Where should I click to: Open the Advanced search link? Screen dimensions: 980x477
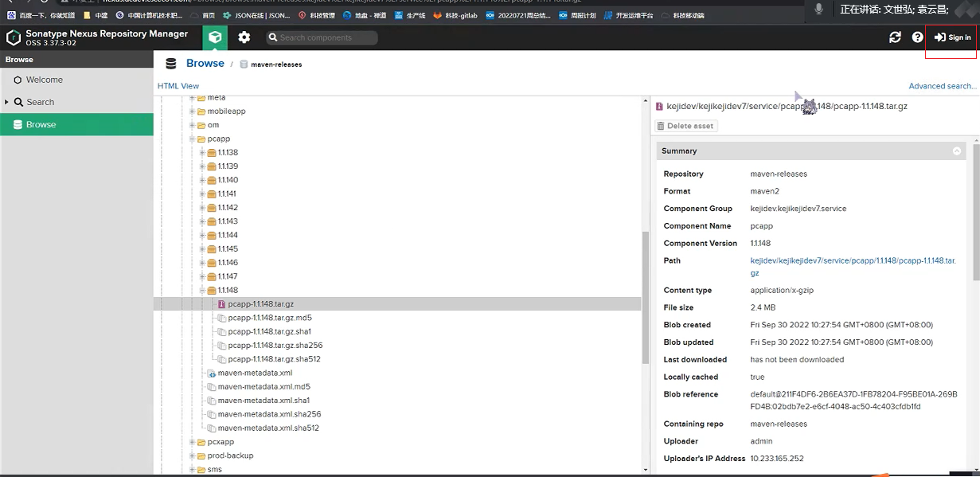(x=942, y=86)
